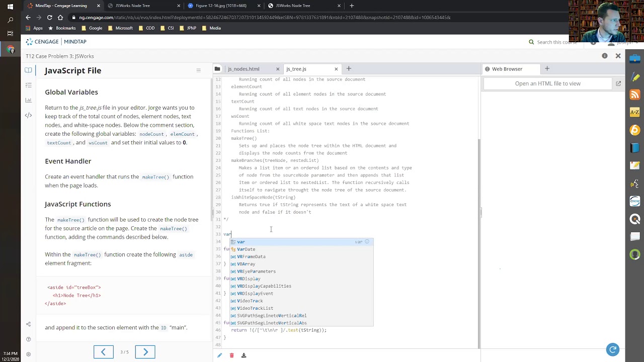Screen dimensions: 644x362
Task: Open the settings gear in left sidebar
Action: [x=28, y=354]
